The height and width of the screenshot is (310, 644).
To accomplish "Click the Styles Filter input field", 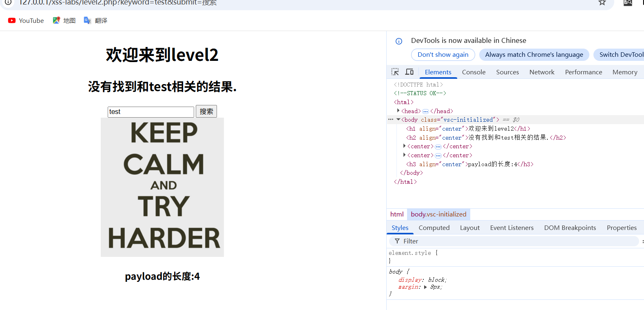I will [514, 241].
